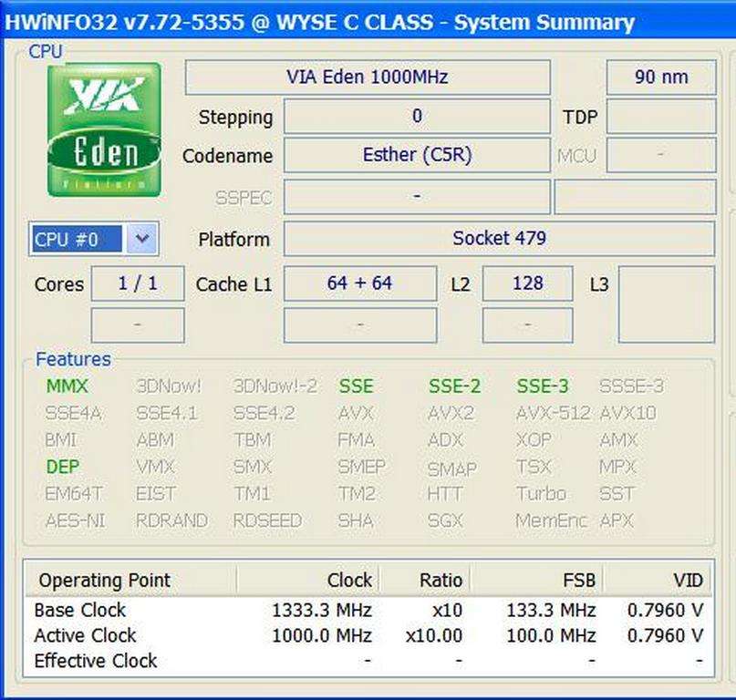Click the Socket 479 platform field
Screen dimensions: 736x700
499,238
